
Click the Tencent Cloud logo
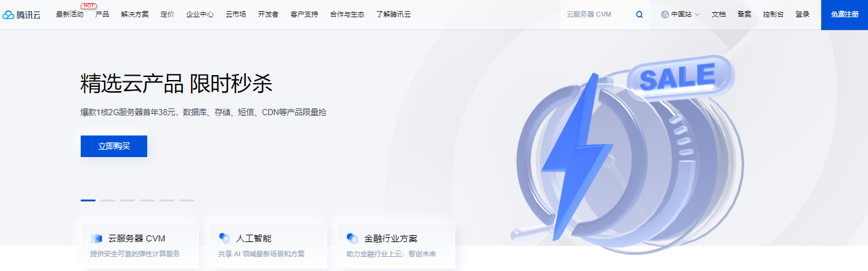(x=22, y=15)
